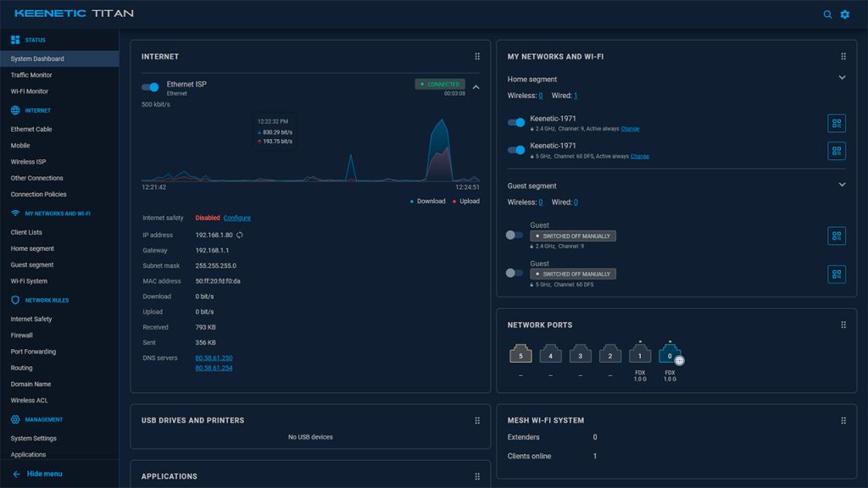This screenshot has height=488, width=868.
Task: Collapse the Ethernet ISP details chevron
Action: click(x=476, y=87)
